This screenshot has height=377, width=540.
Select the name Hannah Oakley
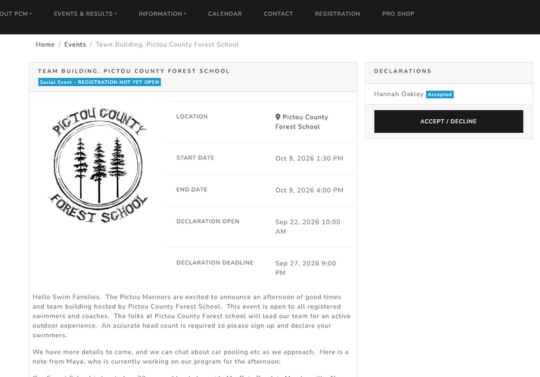coord(399,94)
